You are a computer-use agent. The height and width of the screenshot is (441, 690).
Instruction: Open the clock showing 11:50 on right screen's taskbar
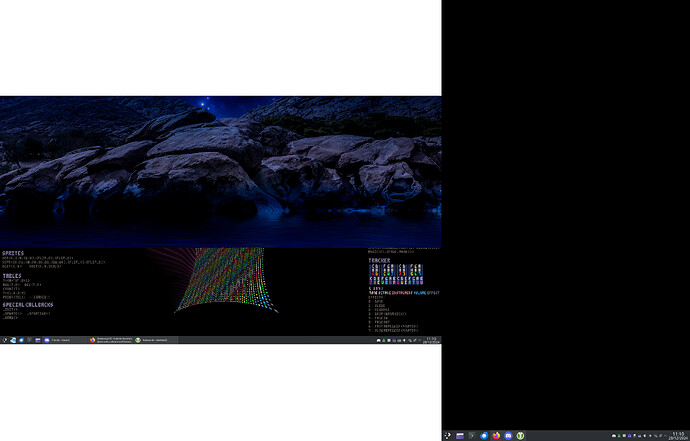pos(678,436)
